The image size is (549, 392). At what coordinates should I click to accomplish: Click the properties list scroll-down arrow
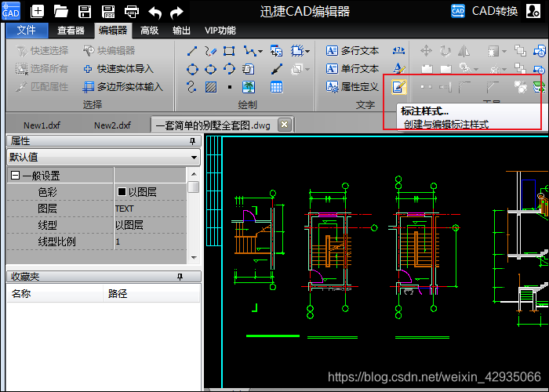click(194, 258)
